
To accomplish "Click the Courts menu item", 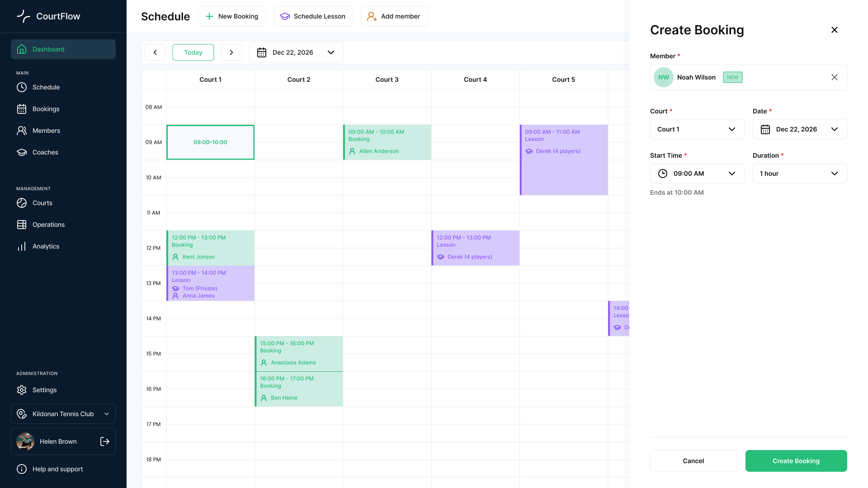I will tap(63, 203).
